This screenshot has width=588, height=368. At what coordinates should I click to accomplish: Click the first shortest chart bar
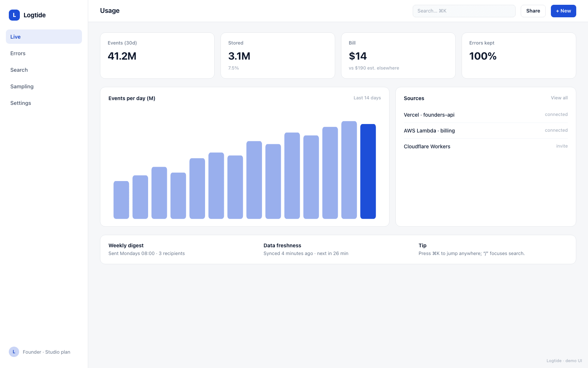(x=121, y=200)
